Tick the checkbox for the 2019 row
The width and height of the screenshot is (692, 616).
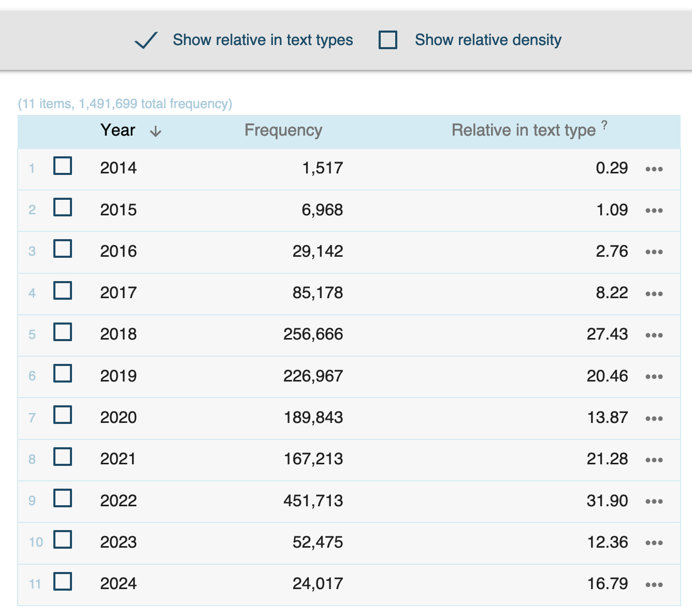[63, 374]
